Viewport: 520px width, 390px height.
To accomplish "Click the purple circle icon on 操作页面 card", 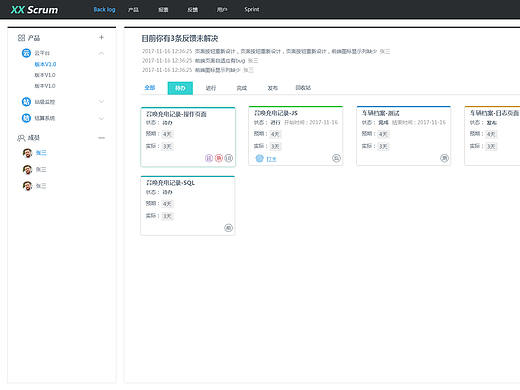I will (209, 158).
